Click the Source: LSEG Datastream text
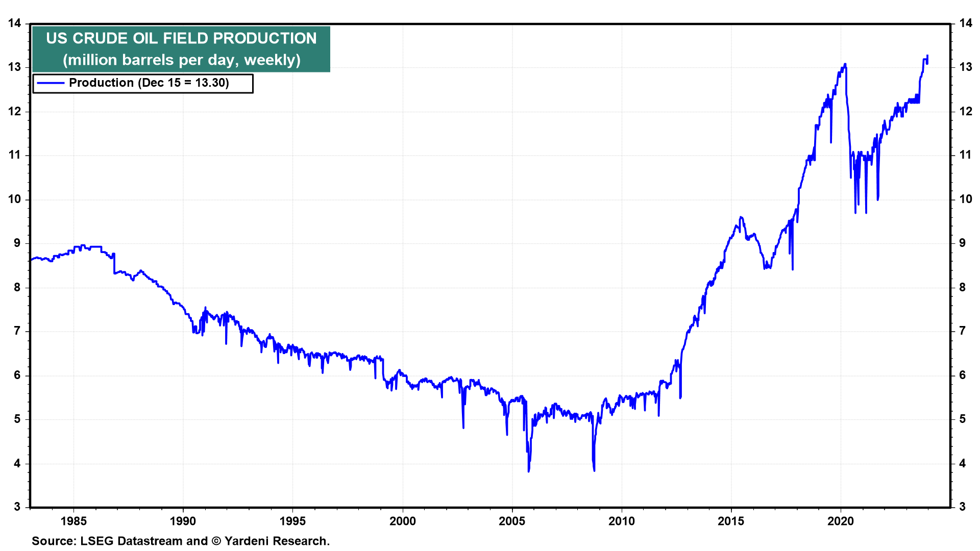The height and width of the screenshot is (551, 980). click(x=107, y=541)
